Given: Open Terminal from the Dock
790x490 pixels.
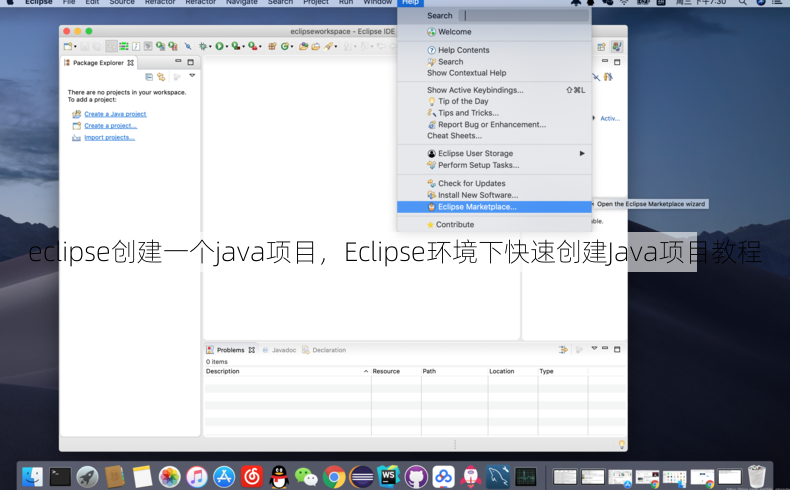Looking at the screenshot, I should (x=60, y=476).
